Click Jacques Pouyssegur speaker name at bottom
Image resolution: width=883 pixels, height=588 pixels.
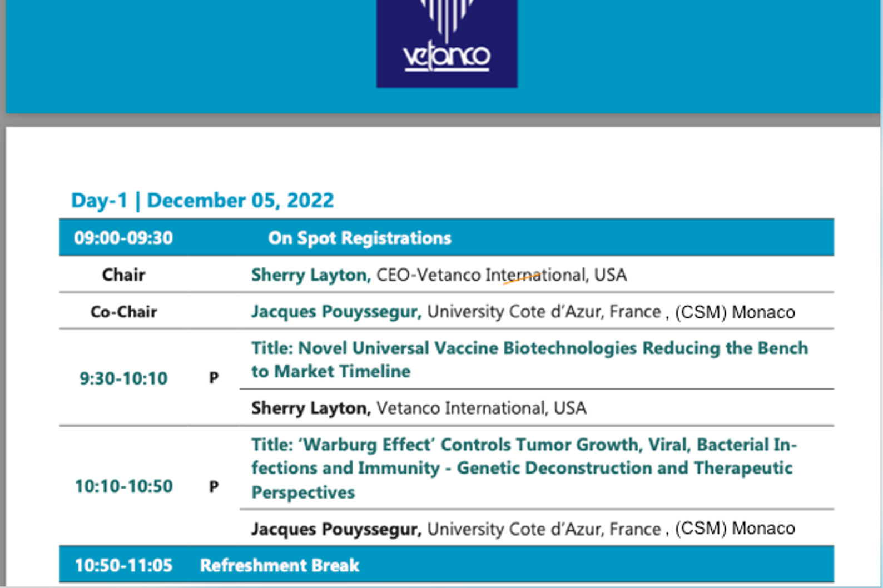336,529
